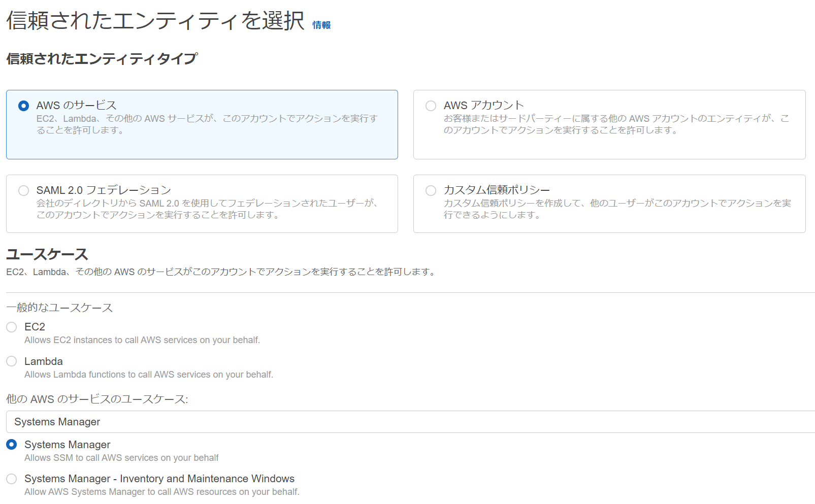Open the 情報 link next to the title
815x504 pixels.
[x=321, y=25]
